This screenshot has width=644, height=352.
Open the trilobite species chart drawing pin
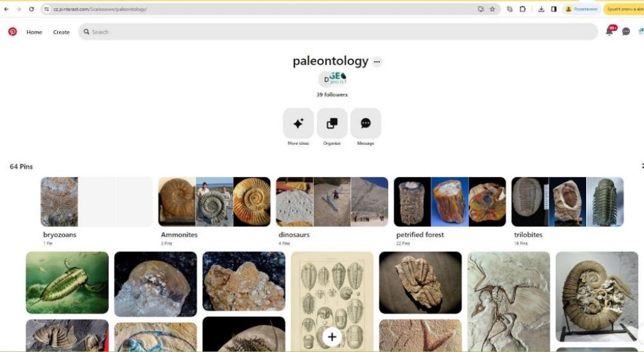332,302
